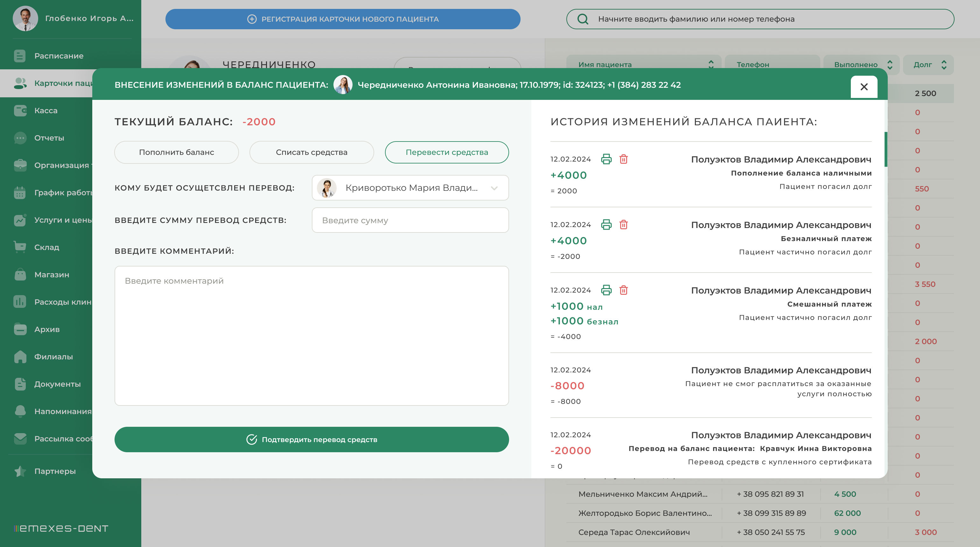Open recipient dropdown Криворотько Мария
This screenshot has width=980, height=547.
point(410,188)
